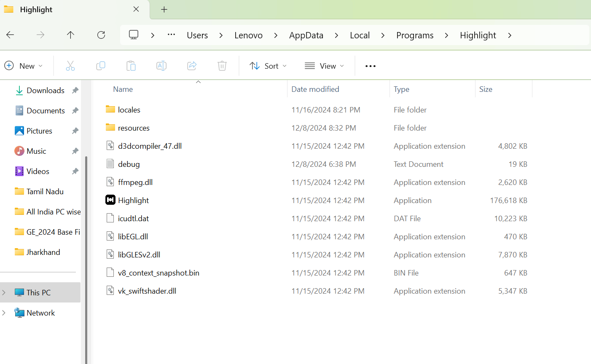Viewport: 591px width, 364px height.
Task: Expand chevron after Users breadcrumb
Action: click(221, 35)
